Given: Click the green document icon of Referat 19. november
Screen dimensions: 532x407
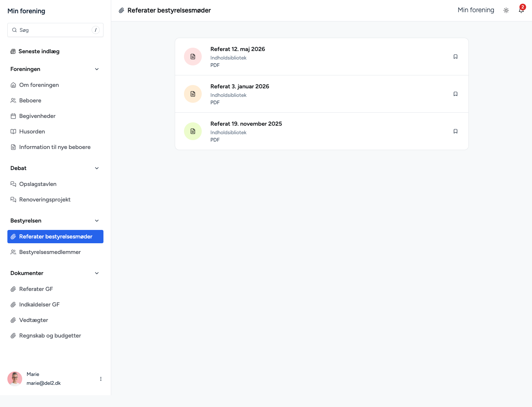Looking at the screenshot, I should [x=193, y=131].
